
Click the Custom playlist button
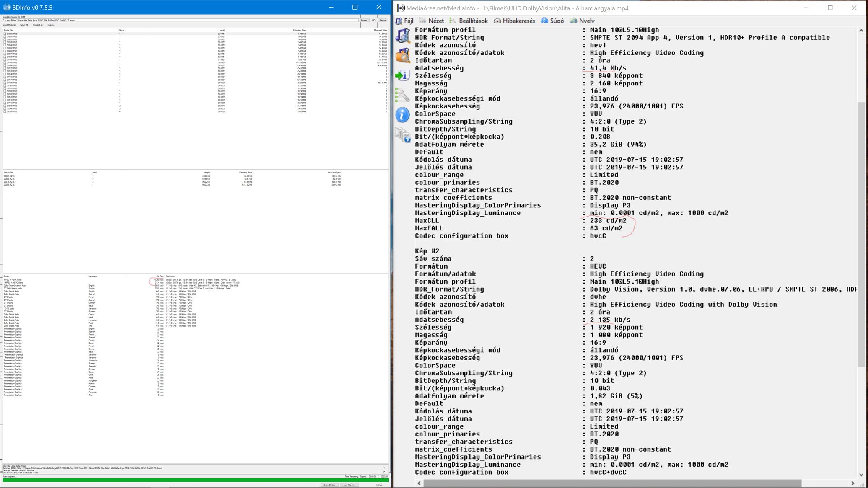pos(51,25)
